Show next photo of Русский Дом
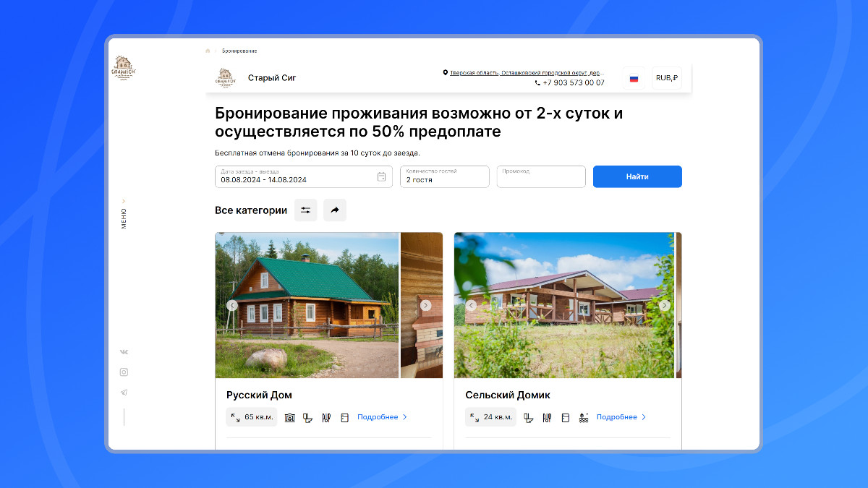868x488 pixels. click(426, 305)
